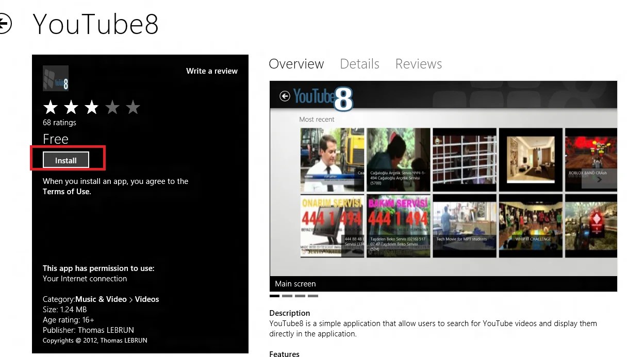Click the Age rating: 16+ text
644x357 pixels.
tap(69, 320)
